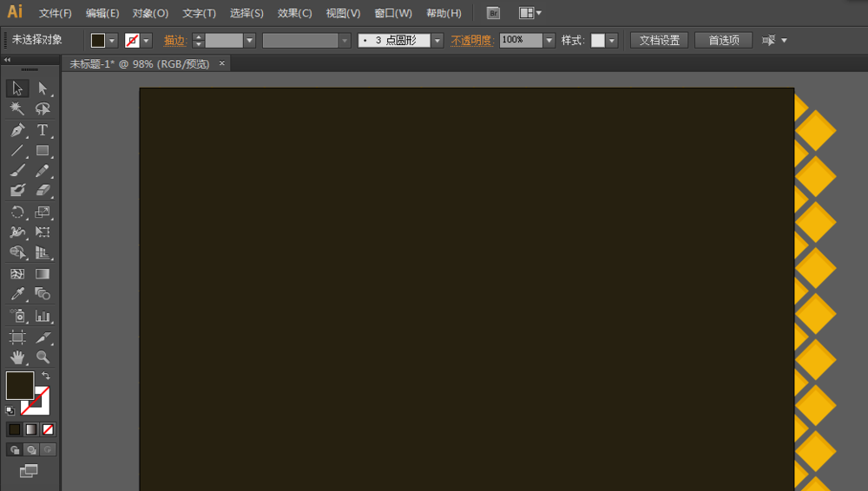868x491 pixels.
Task: Set paint type to Color
Action: click(15, 429)
